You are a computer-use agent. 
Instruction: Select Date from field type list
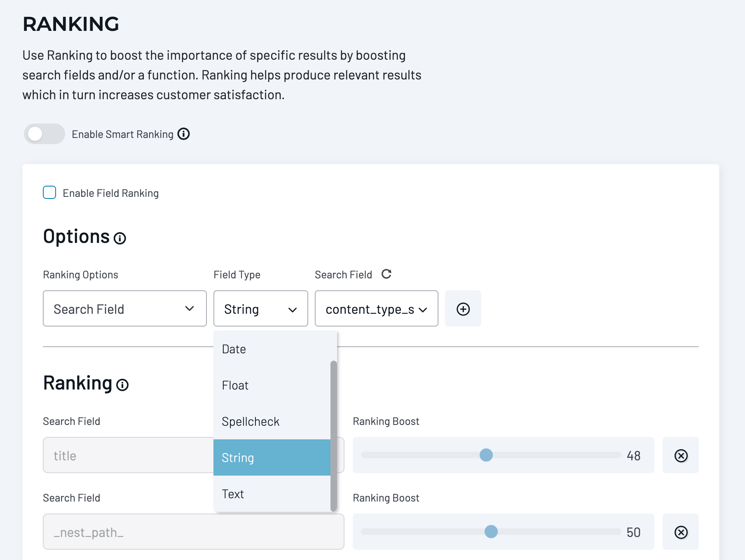[x=272, y=349]
